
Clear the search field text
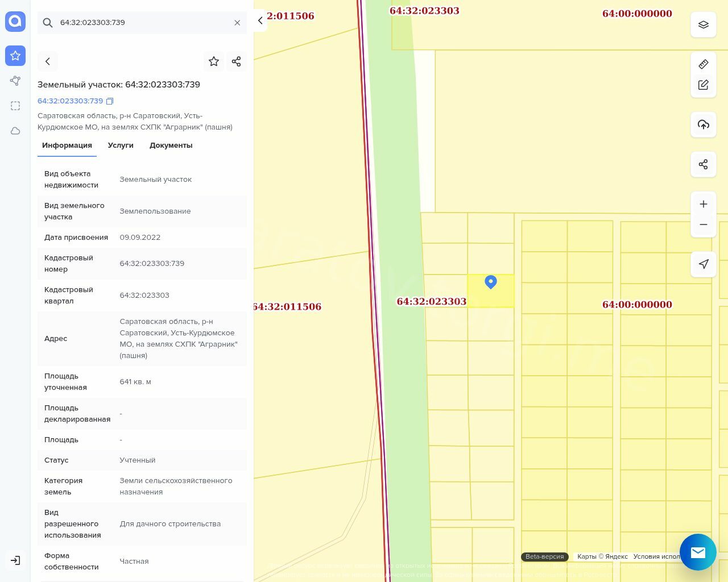coord(237,23)
